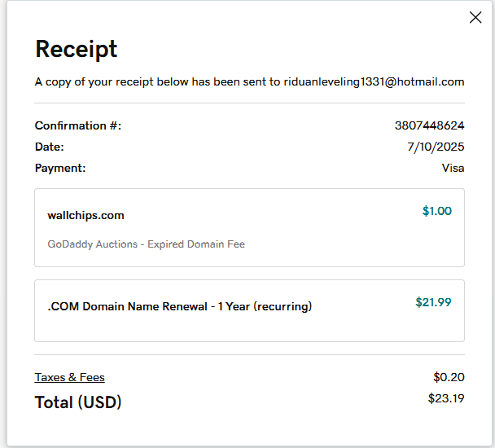
Task: Click the Confirmation # label
Action: [77, 125]
